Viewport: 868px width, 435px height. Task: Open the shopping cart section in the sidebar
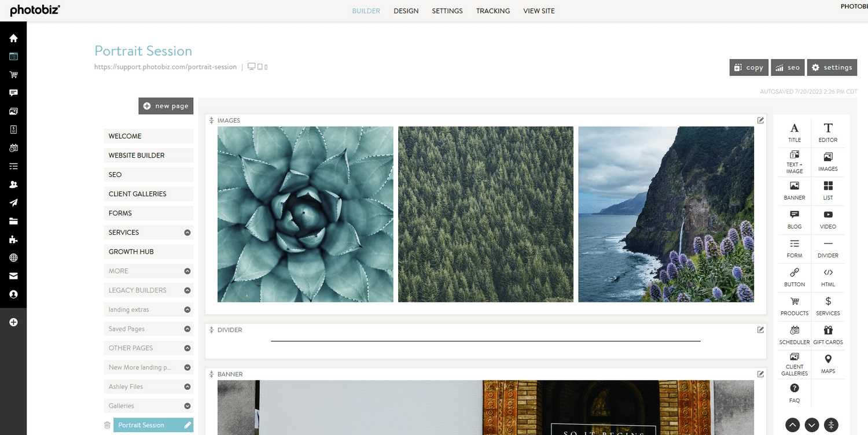[x=13, y=75]
